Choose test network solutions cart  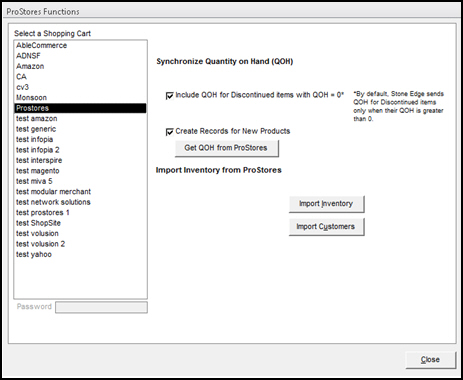(80, 202)
